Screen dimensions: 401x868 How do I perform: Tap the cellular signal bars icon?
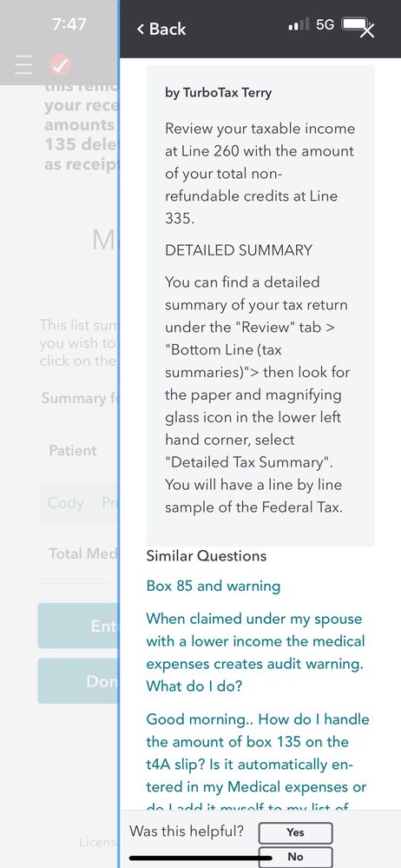click(x=299, y=25)
